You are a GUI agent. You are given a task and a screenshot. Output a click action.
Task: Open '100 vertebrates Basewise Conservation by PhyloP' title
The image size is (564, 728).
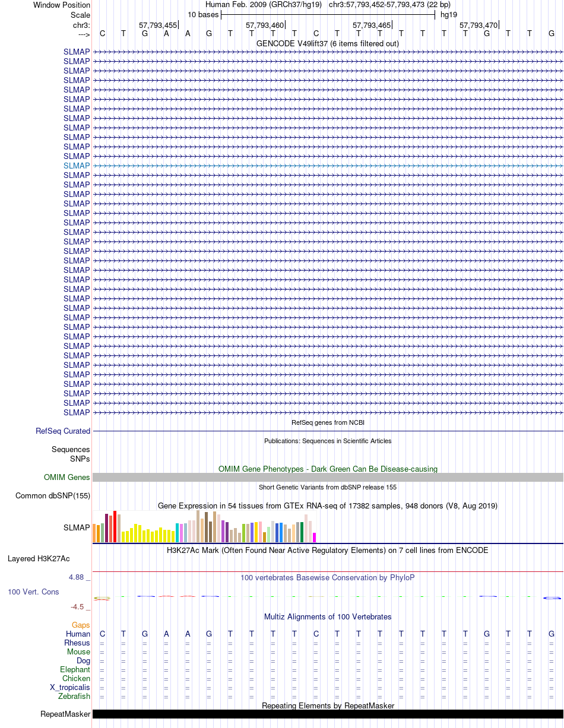pyautogui.click(x=328, y=577)
